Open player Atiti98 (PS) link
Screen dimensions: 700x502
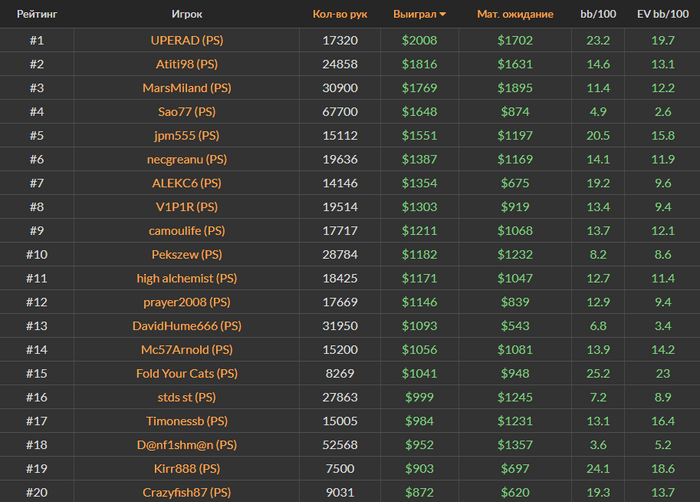click(186, 64)
